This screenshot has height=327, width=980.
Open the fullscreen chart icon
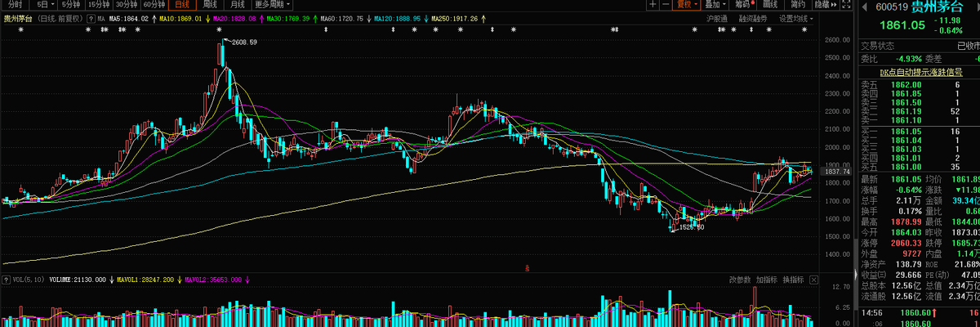[846, 4]
